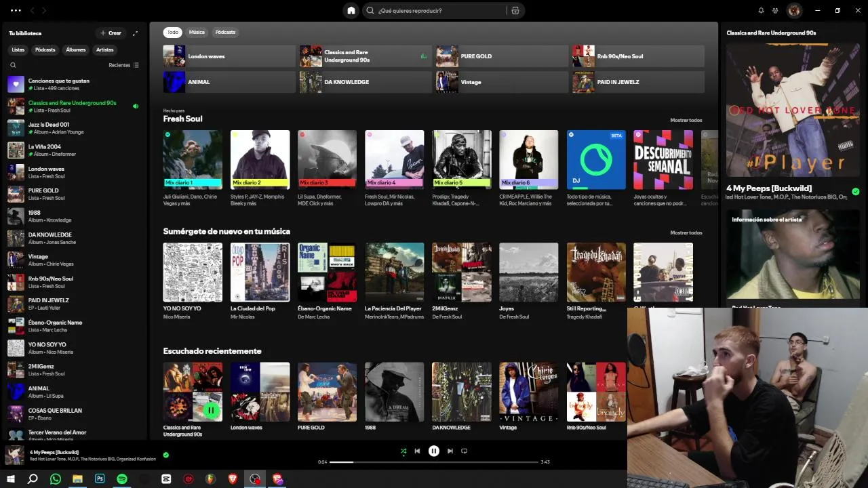Toggle repeat mode
This screenshot has height=488, width=868.
coord(464,451)
